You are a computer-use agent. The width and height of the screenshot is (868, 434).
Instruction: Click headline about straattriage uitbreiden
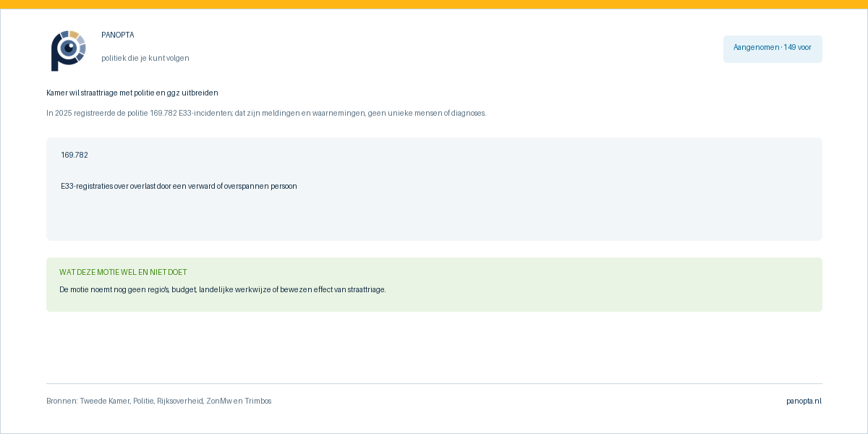point(132,93)
